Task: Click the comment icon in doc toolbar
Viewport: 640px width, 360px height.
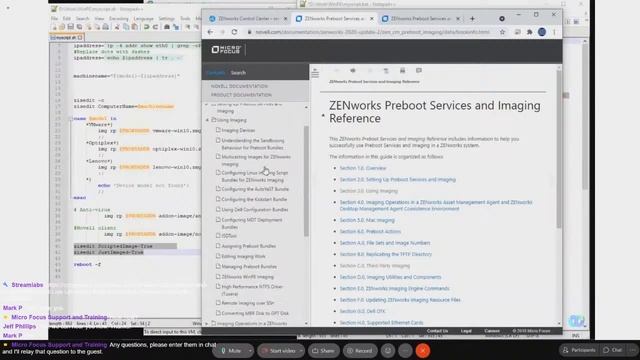Action: click(419, 71)
